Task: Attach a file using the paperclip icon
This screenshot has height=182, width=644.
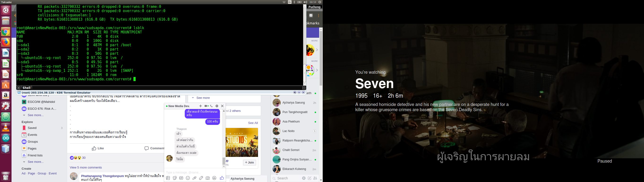Action: click(x=194, y=178)
